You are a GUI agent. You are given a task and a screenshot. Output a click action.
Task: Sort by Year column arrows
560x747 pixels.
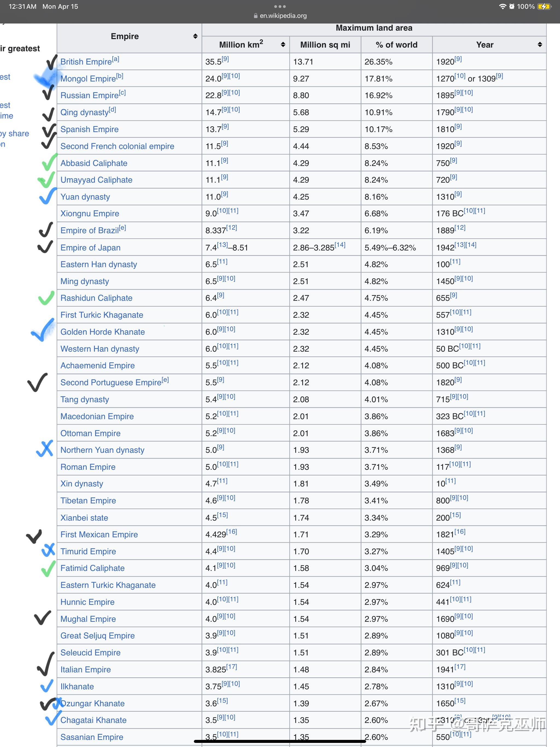(540, 45)
